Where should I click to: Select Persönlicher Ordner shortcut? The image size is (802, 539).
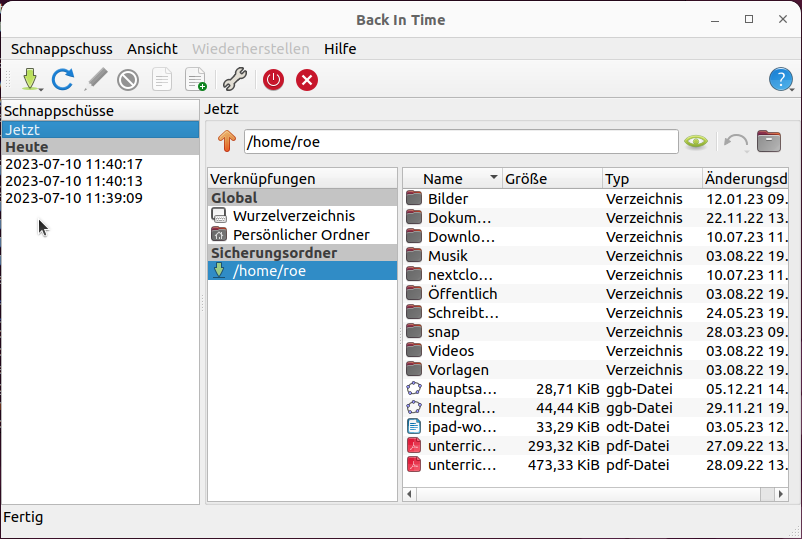pos(301,235)
